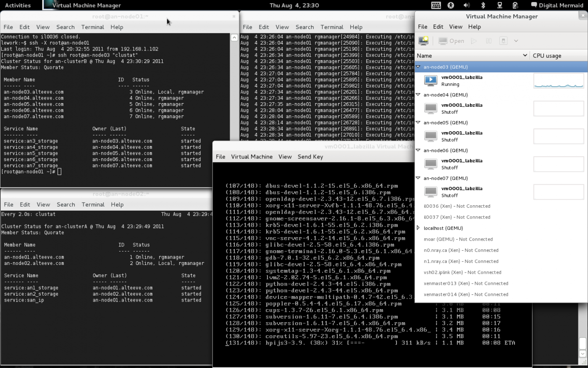588x368 pixels.
Task: Click the battery status icon
Action: coord(515,5)
